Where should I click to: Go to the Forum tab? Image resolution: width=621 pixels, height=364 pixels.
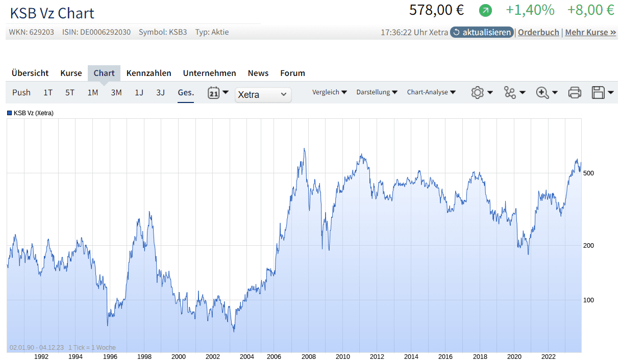(x=293, y=73)
